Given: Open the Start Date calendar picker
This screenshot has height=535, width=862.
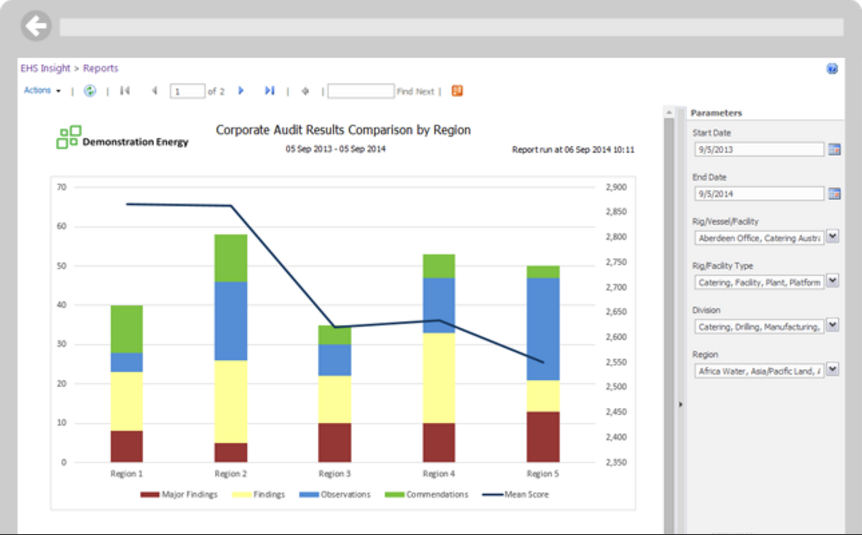Looking at the screenshot, I should tap(834, 149).
